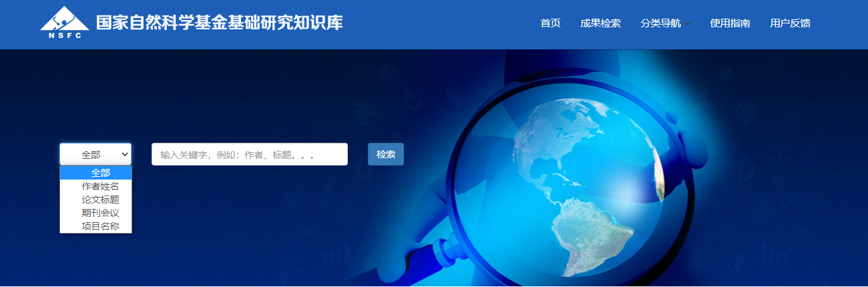Pick 项目名称 in the dropdown list
868x287 pixels.
(95, 226)
